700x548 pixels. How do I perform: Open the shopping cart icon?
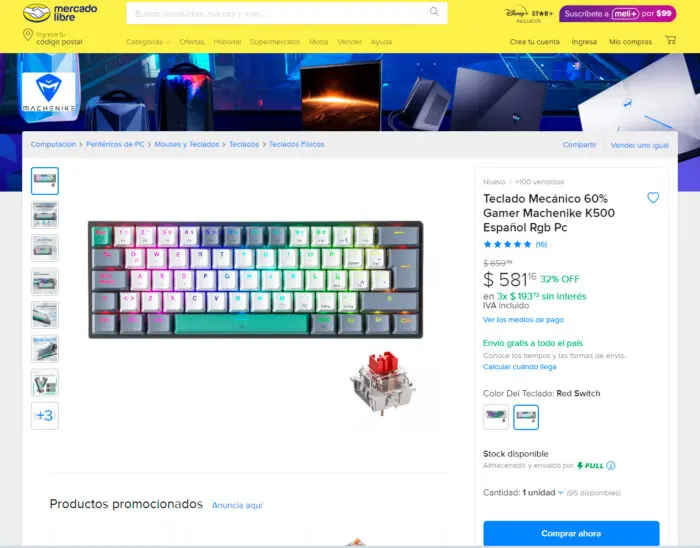[x=670, y=40]
